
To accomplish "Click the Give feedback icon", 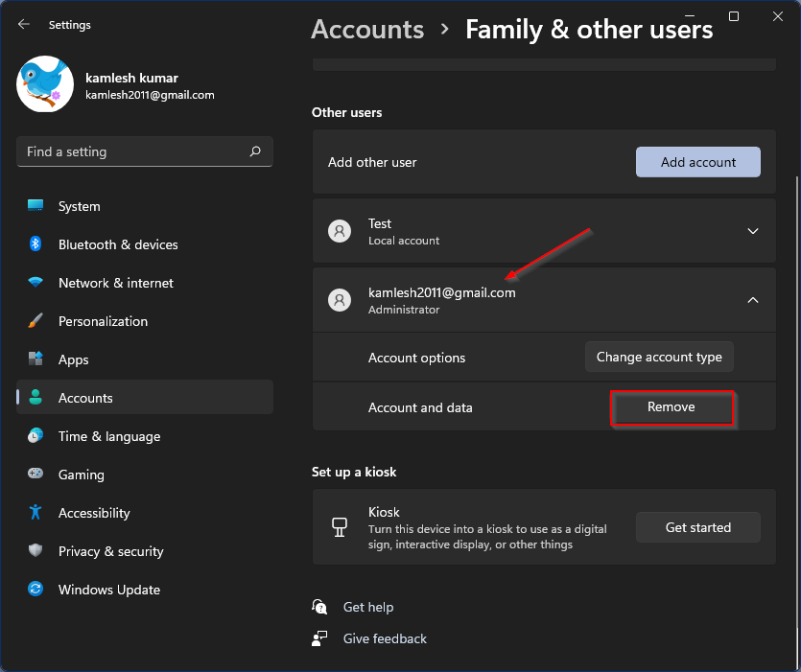I will (x=318, y=638).
